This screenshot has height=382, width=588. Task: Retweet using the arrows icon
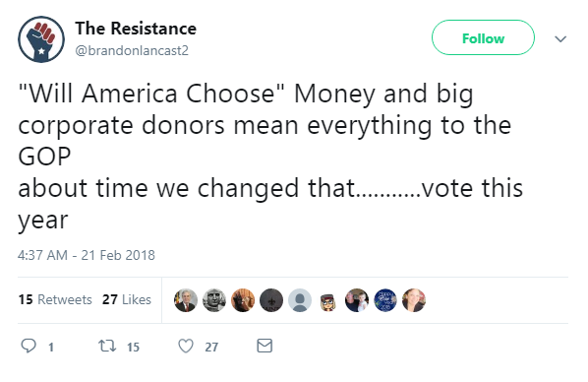(107, 346)
